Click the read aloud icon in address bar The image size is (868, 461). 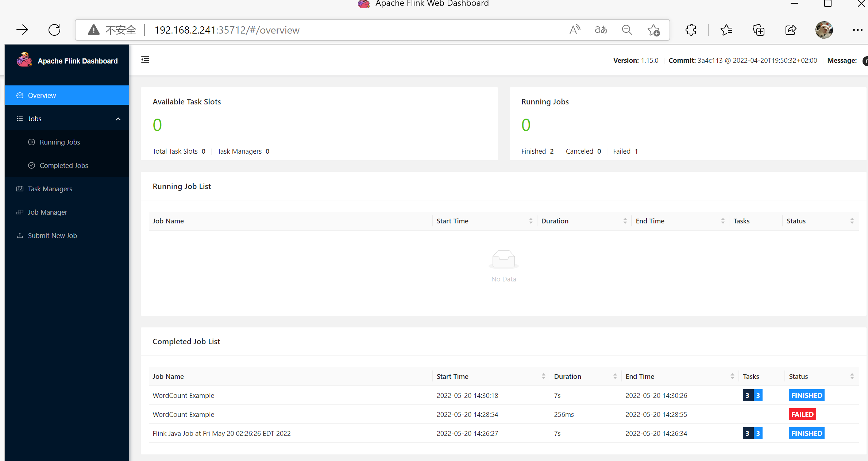(x=575, y=30)
